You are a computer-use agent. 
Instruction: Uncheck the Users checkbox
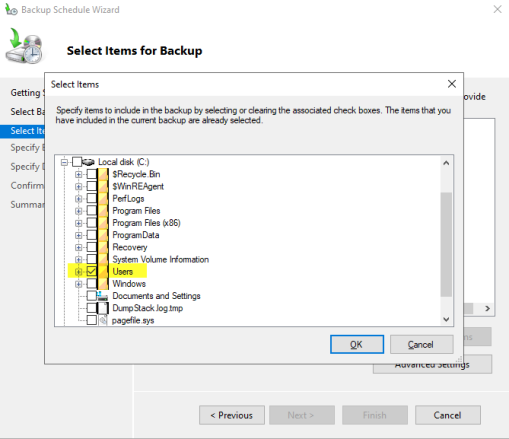click(92, 271)
